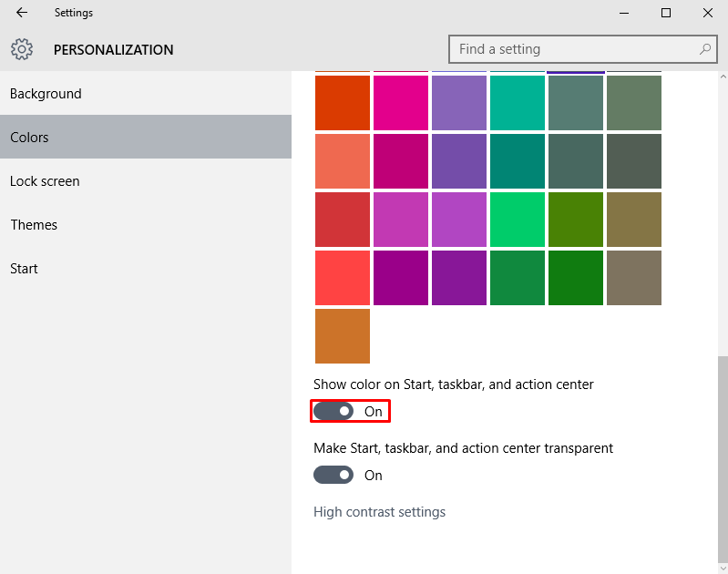Pick the dark teal swatch in second row
This screenshot has width=728, height=574.
[518, 161]
